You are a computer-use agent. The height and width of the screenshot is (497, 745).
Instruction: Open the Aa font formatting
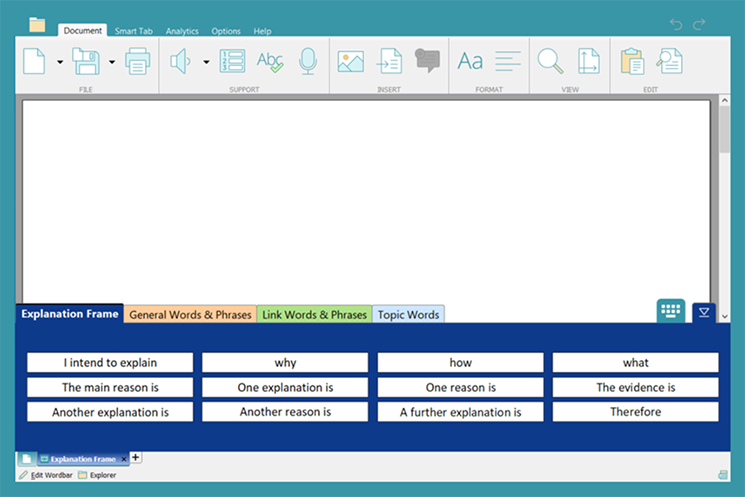[x=470, y=61]
